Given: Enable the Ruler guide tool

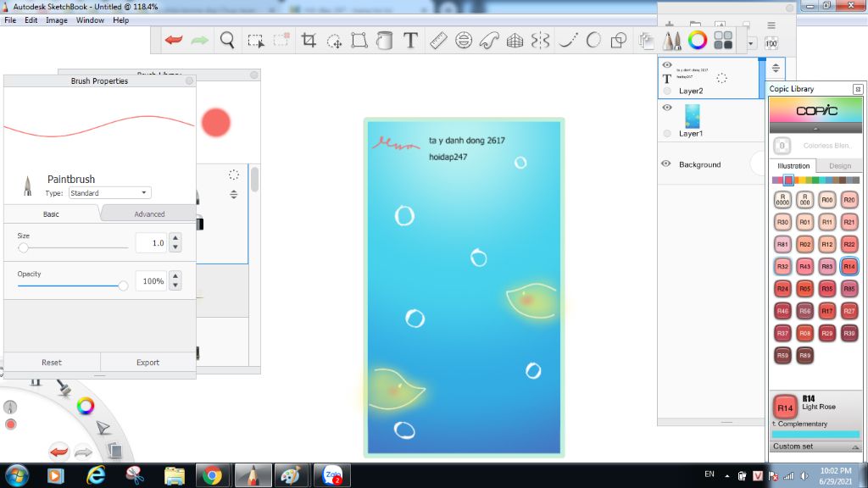Looking at the screenshot, I should 438,40.
